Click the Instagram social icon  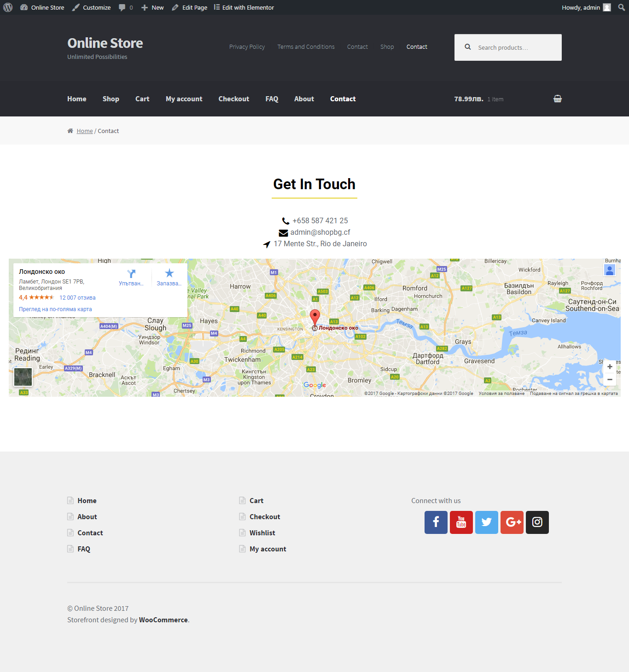(x=537, y=522)
